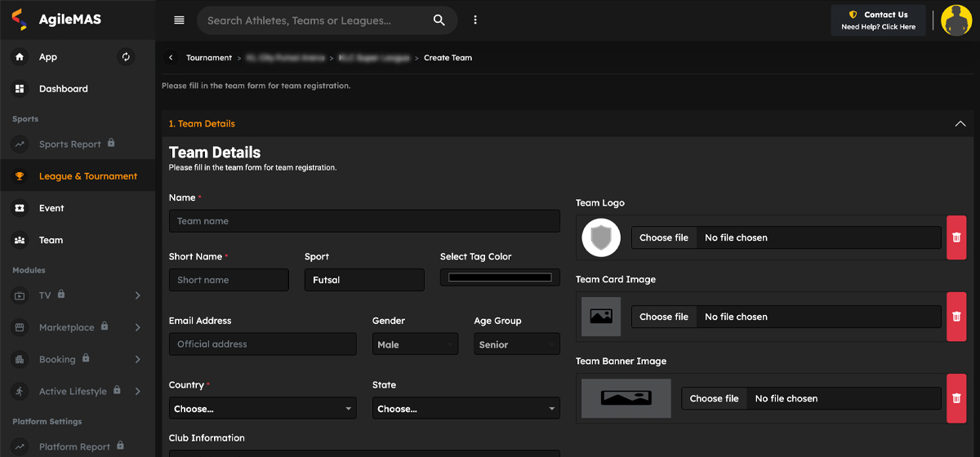Go to Dashboard in sidebar
The height and width of the screenshot is (457, 980).
click(x=63, y=89)
